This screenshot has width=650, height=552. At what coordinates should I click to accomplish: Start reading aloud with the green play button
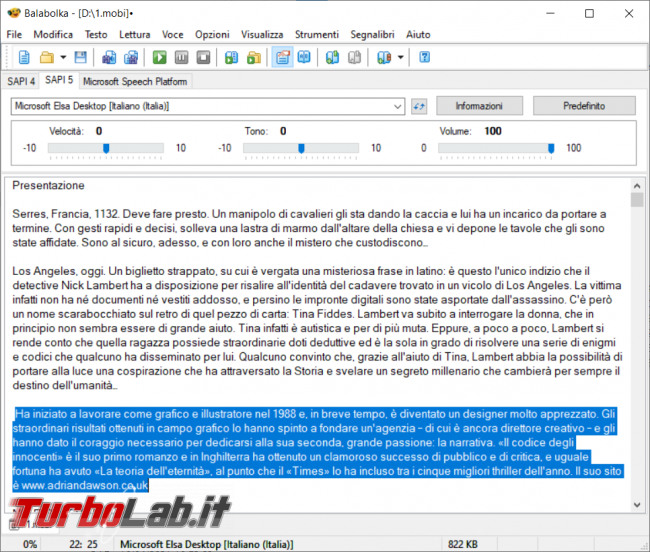click(160, 57)
